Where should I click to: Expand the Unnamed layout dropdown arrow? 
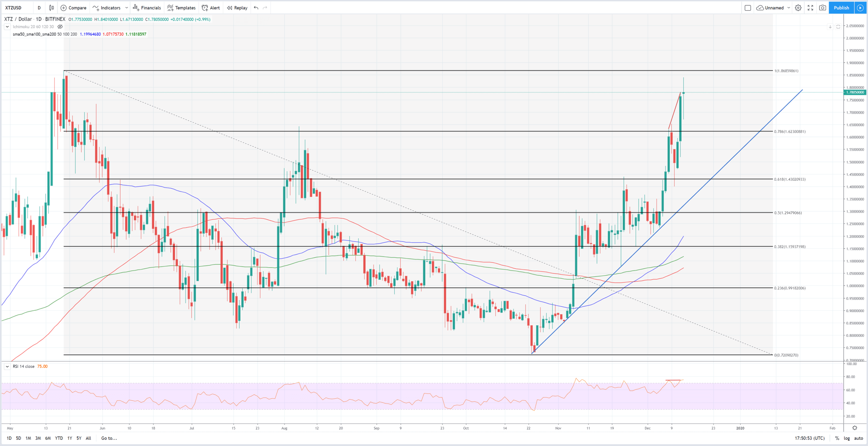click(788, 8)
